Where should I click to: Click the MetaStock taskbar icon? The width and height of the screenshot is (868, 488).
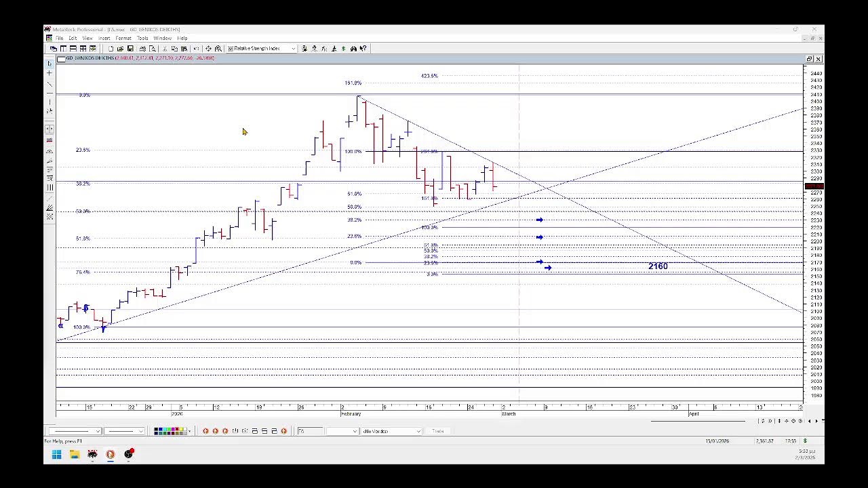pos(92,454)
